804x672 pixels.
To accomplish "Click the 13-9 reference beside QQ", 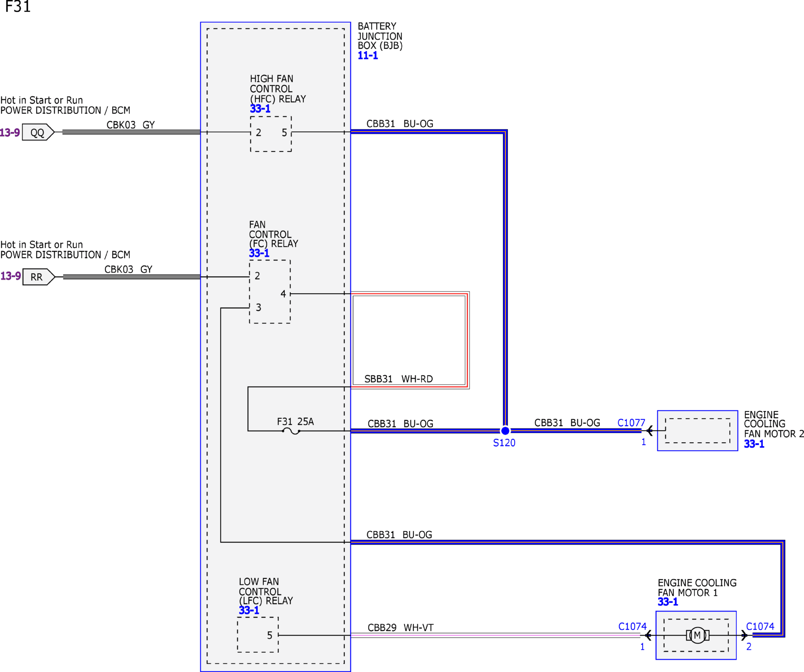I will (x=9, y=133).
